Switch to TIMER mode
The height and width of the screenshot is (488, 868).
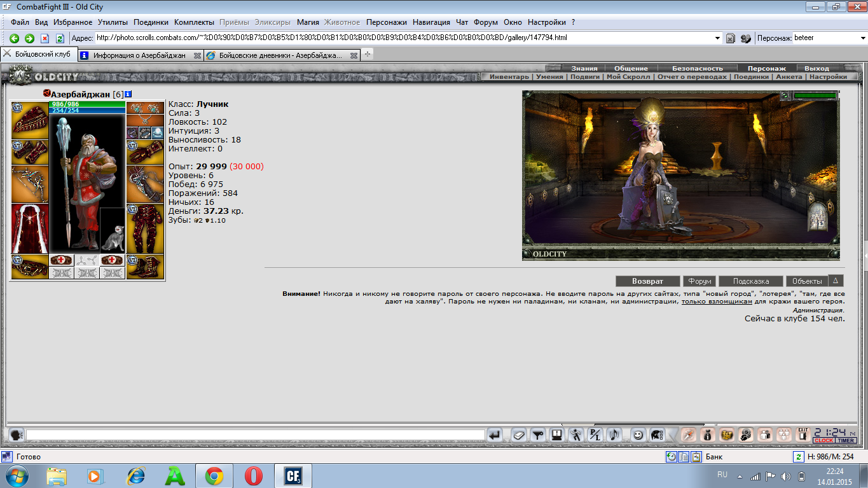click(x=846, y=440)
